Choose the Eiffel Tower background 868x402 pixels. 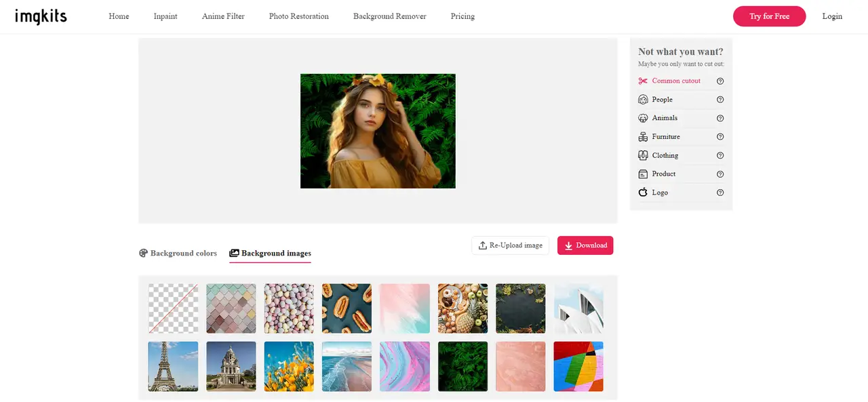click(x=173, y=366)
